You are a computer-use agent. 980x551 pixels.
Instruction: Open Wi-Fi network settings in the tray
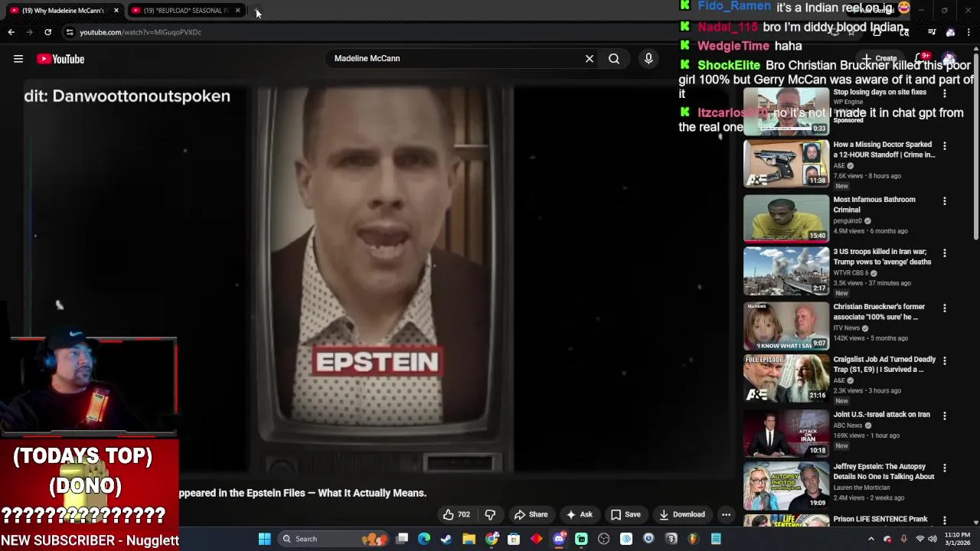coord(920,539)
